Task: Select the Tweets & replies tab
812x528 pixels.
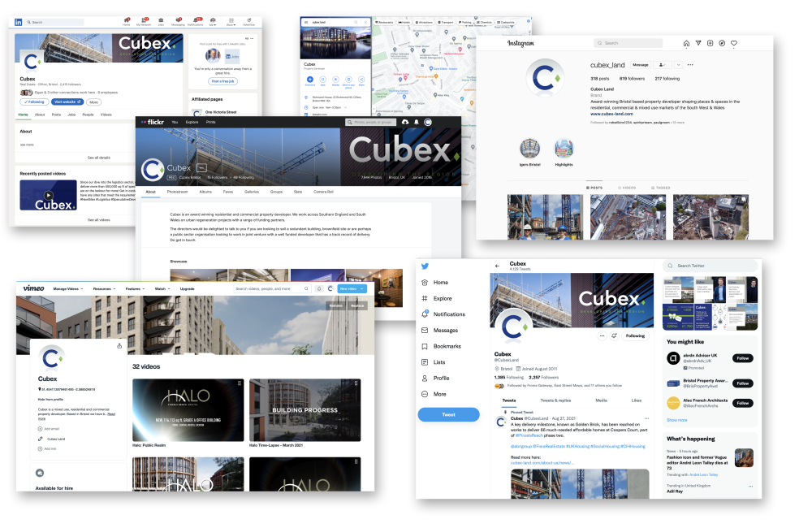Action: coord(555,400)
